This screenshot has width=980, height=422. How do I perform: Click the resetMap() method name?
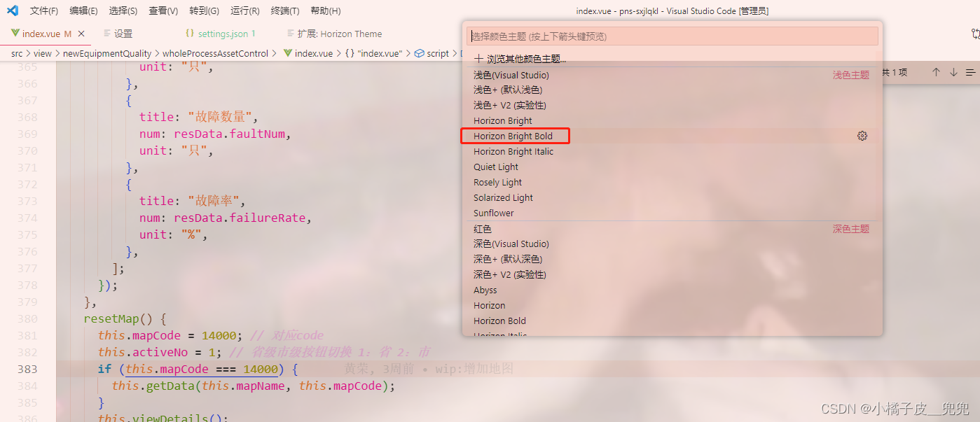111,318
